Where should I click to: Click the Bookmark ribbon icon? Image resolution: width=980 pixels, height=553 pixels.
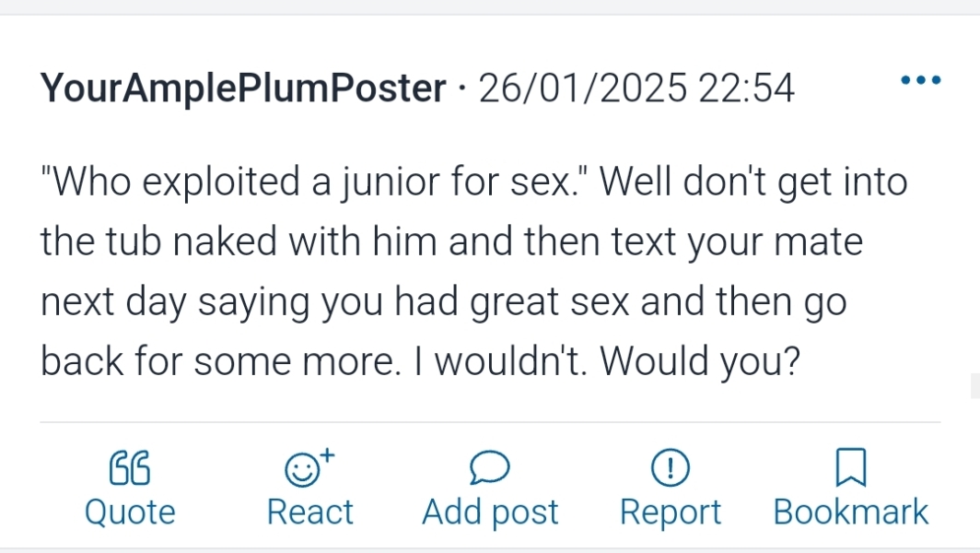tap(850, 468)
